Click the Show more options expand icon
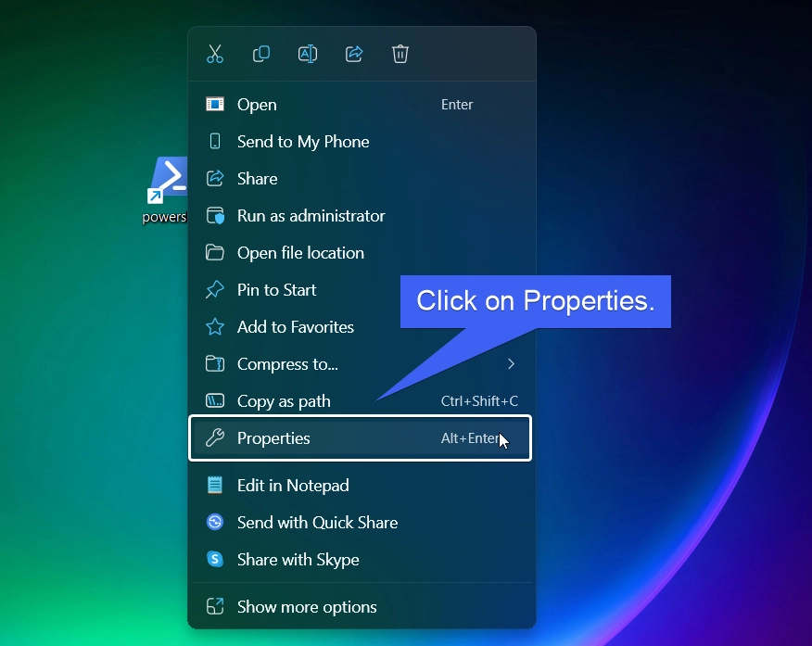This screenshot has height=646, width=812. [215, 606]
